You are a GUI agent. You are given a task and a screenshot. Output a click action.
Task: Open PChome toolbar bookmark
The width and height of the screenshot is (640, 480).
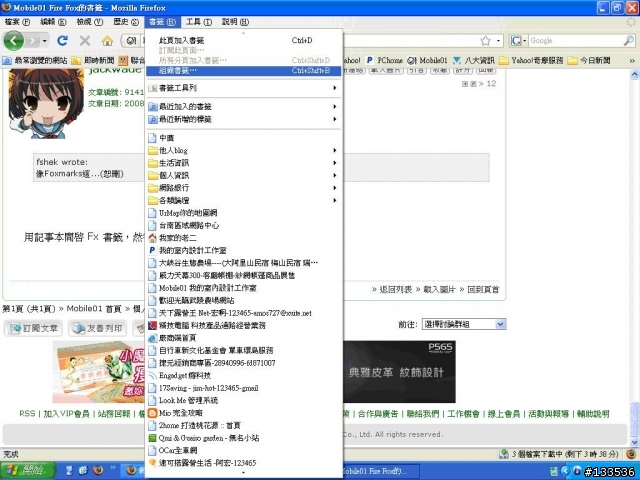click(x=384, y=60)
